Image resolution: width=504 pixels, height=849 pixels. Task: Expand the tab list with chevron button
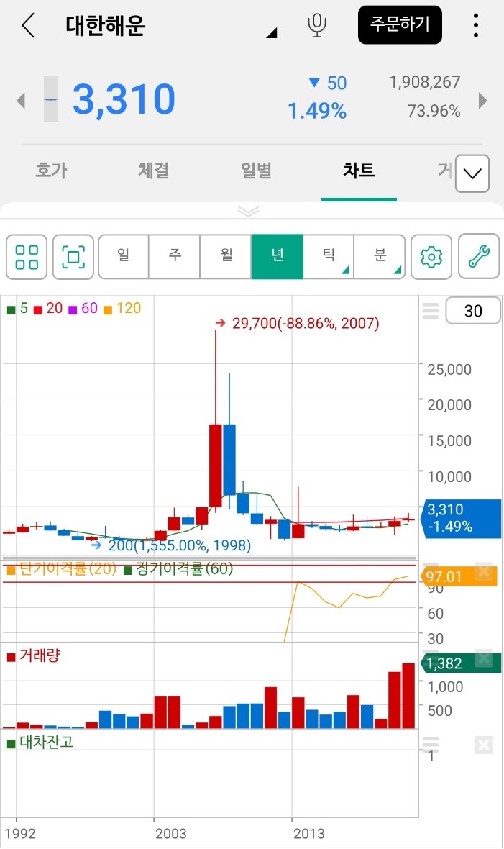point(472,174)
